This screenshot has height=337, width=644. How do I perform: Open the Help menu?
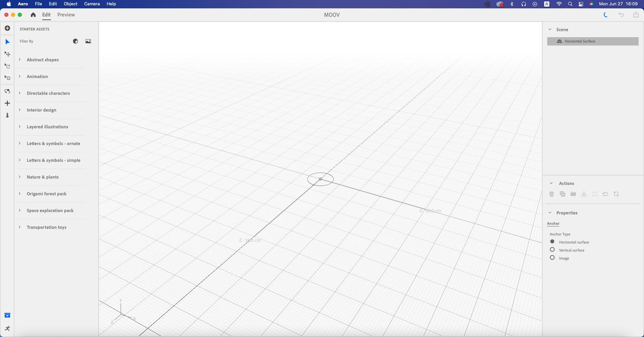click(111, 4)
